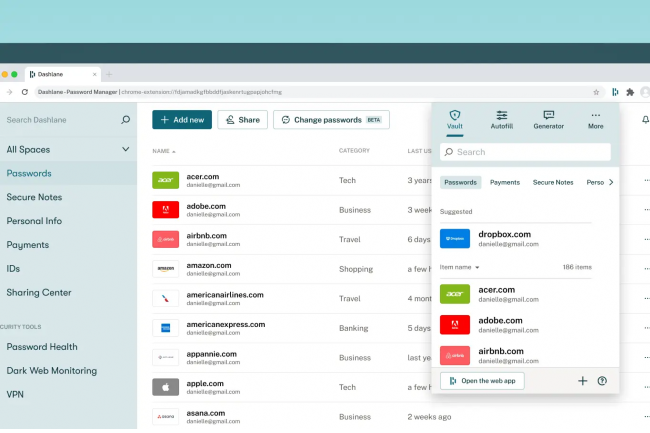Click the American Express logo icon
Image resolution: width=650 pixels, height=433 pixels.
click(x=165, y=328)
